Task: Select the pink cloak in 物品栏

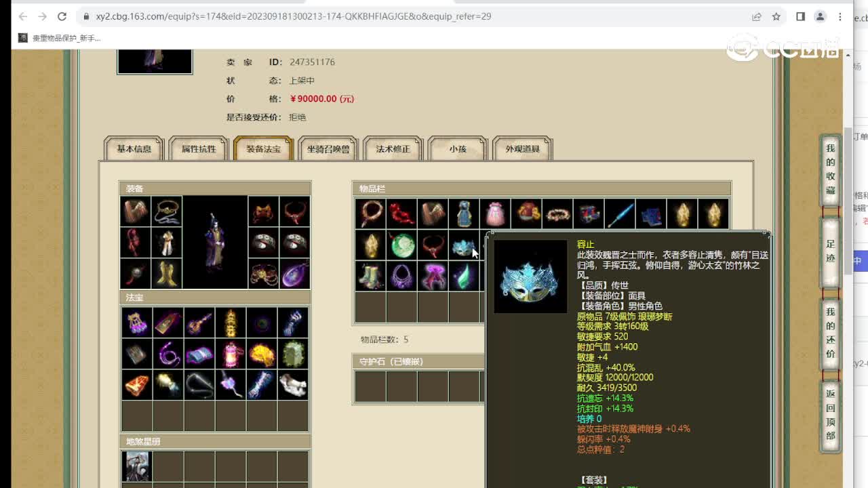Action: (433, 276)
